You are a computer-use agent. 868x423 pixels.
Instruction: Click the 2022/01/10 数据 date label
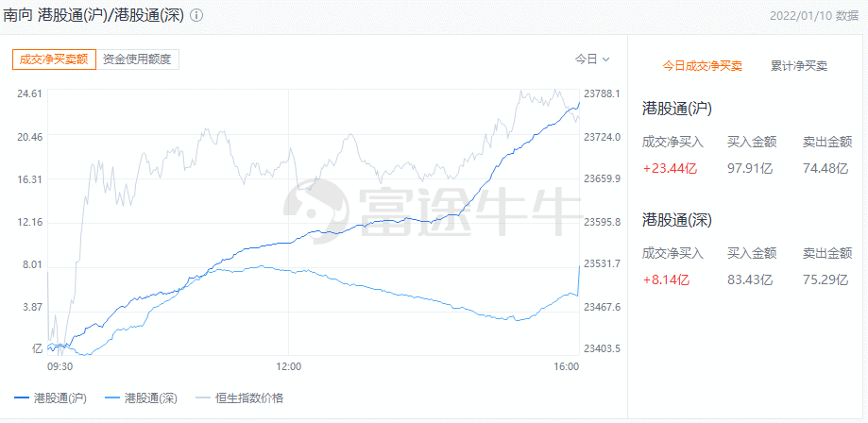tap(813, 17)
